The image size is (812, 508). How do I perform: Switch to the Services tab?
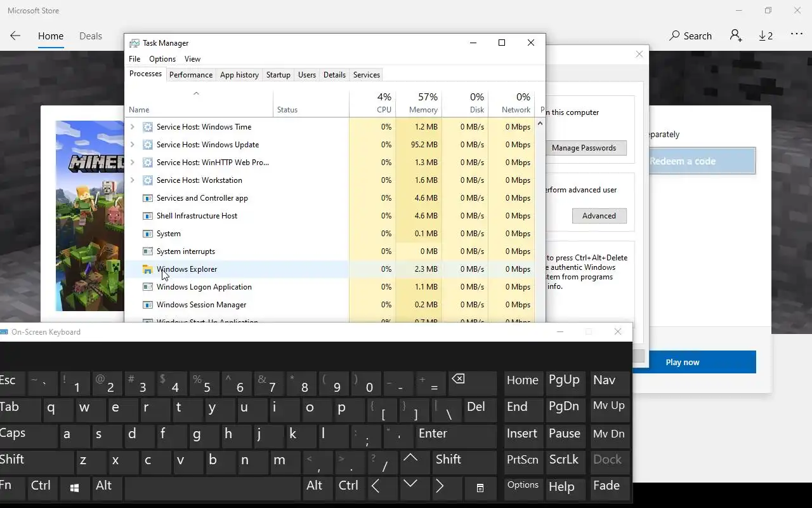click(x=367, y=75)
